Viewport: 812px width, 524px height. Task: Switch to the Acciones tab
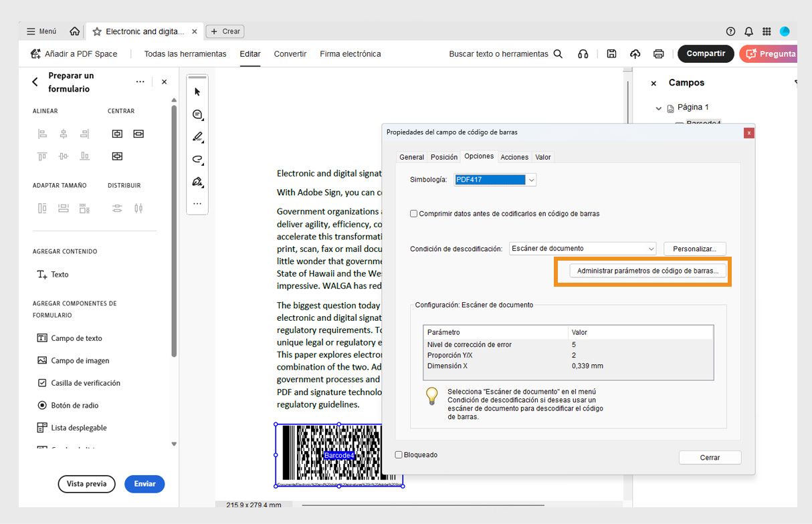tap(514, 156)
